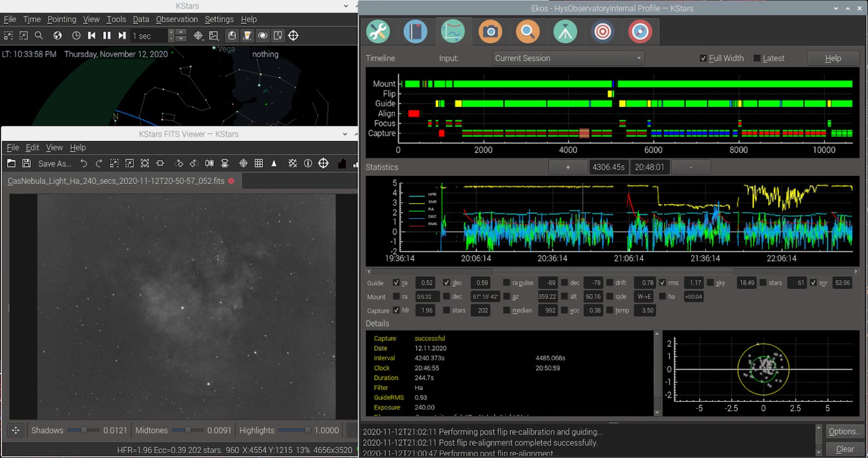Viewport: 868px width, 458px height.
Task: Undo last FITS Viewer action
Action: (x=84, y=163)
